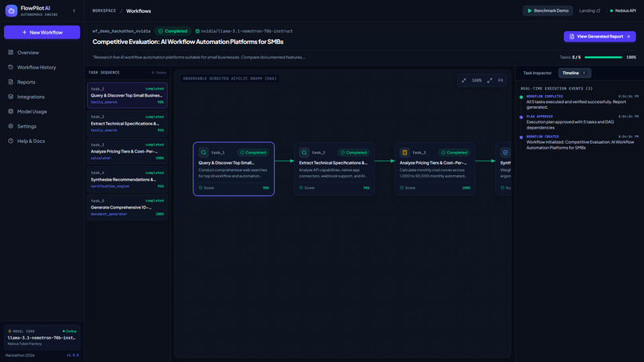Click the Reports document icon
The width and height of the screenshot is (644, 362).
coord(10,82)
